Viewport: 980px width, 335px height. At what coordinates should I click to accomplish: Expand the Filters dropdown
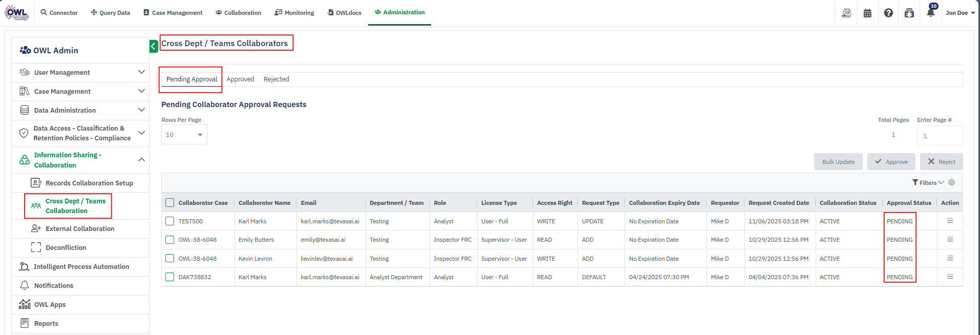[x=928, y=183]
